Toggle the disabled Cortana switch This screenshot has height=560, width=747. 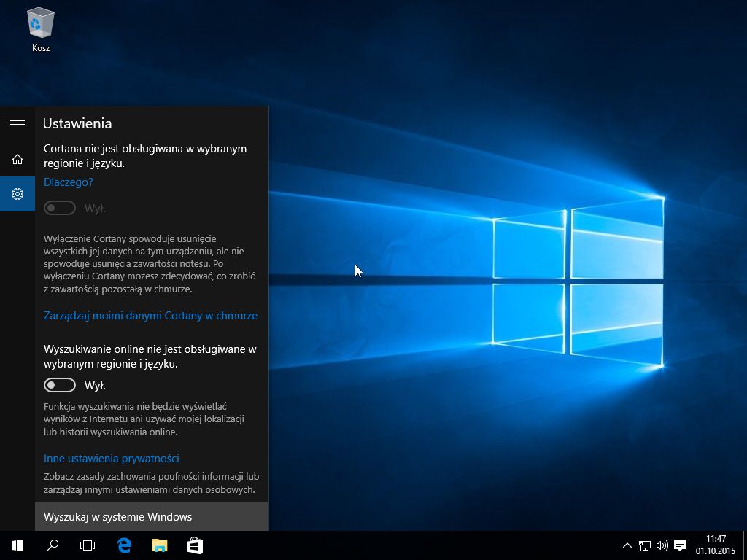(60, 208)
